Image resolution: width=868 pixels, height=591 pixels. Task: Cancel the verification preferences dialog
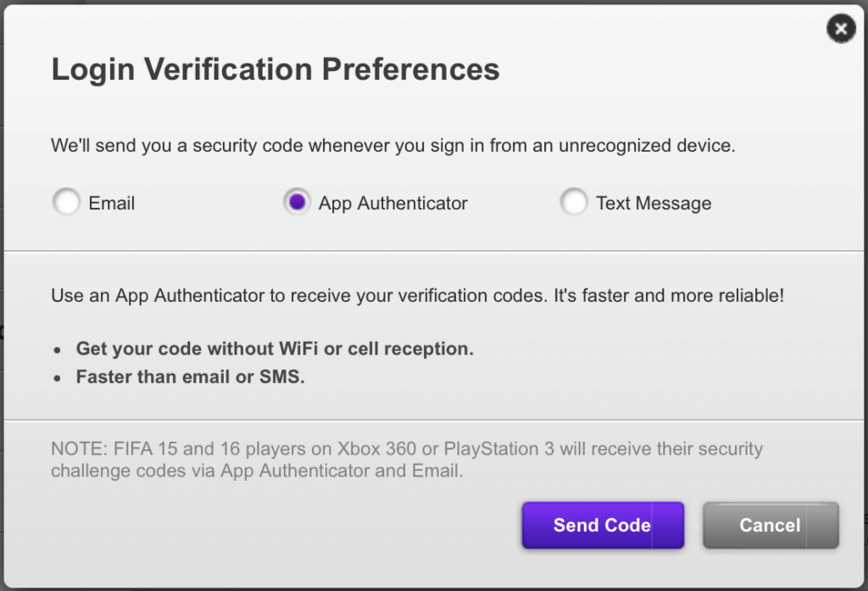(x=770, y=525)
